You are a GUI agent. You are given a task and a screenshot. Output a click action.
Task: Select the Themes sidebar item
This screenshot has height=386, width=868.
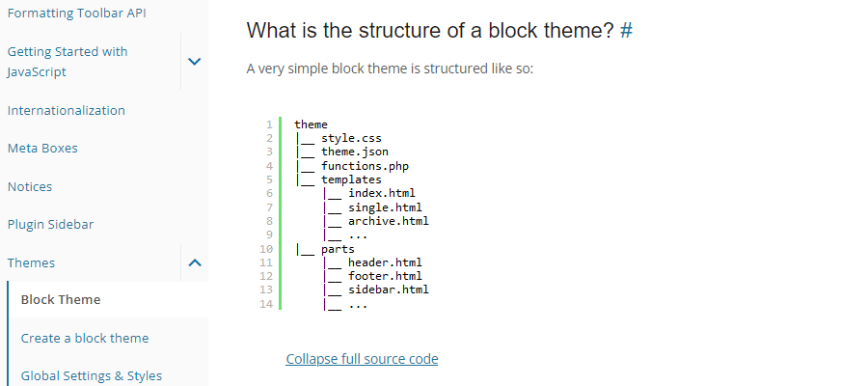pos(32,262)
